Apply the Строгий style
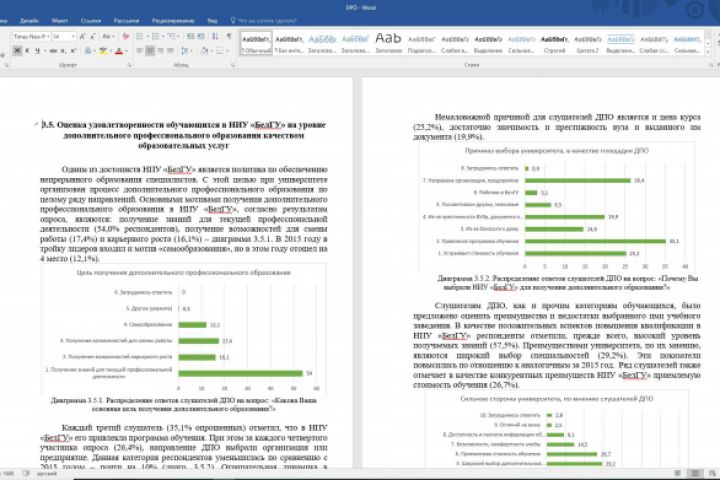Screen dimensions: 720x480 point(555,43)
